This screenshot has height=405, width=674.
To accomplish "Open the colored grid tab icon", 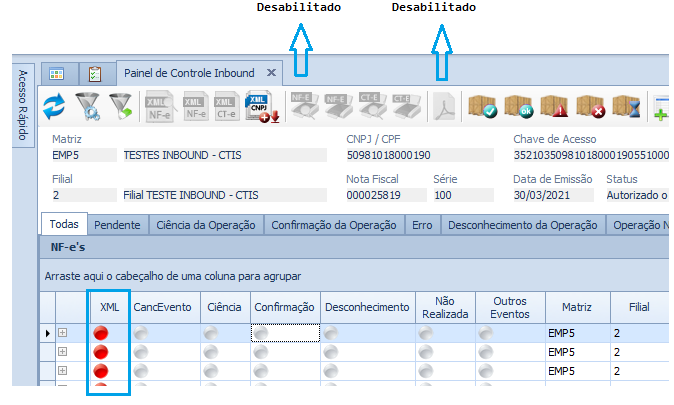I will click(x=57, y=74).
